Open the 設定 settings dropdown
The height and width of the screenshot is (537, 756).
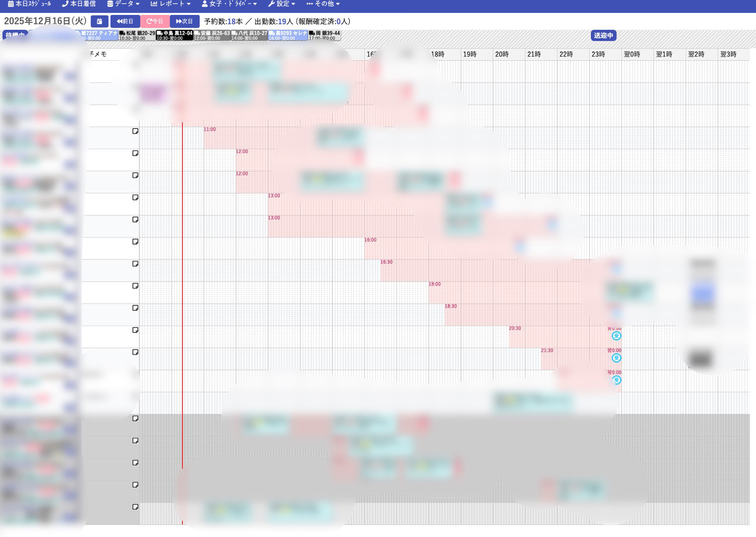click(281, 4)
